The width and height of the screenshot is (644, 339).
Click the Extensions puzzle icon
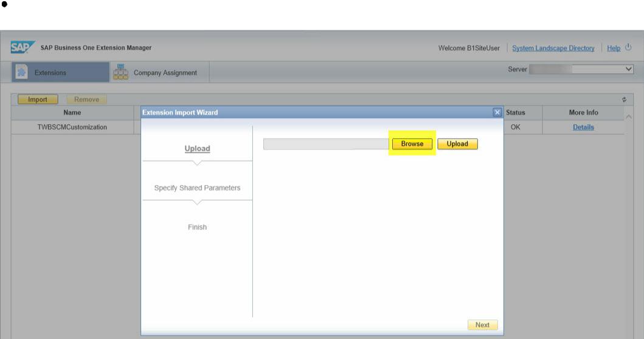point(21,72)
